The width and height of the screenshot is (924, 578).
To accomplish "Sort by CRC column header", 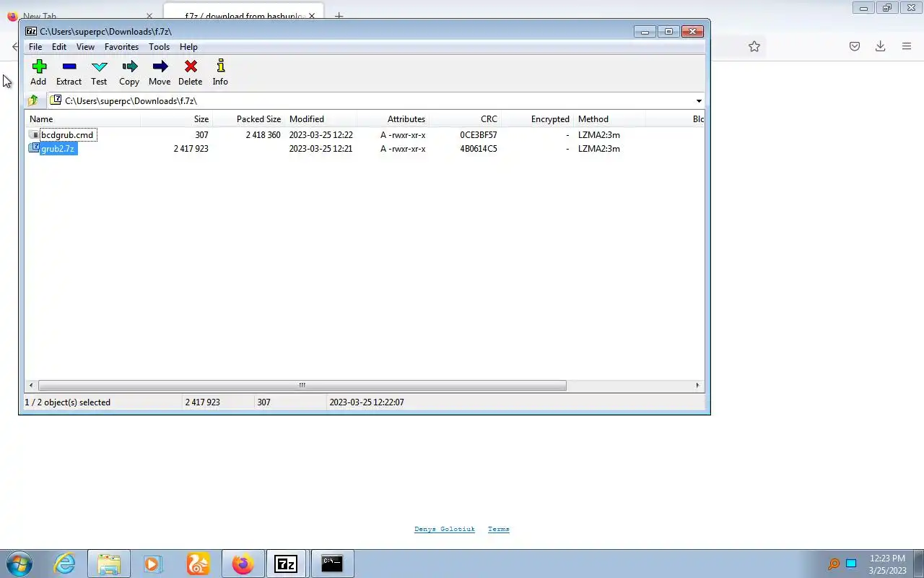I will click(465, 119).
